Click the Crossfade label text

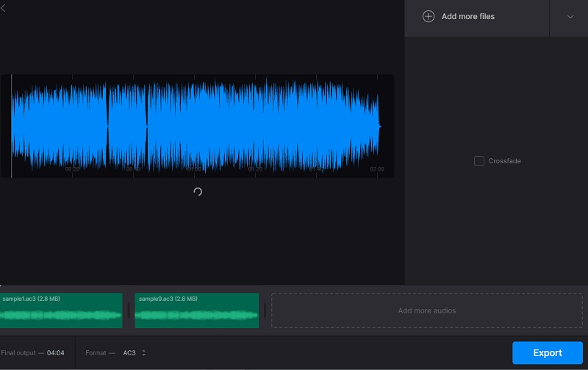tap(504, 161)
